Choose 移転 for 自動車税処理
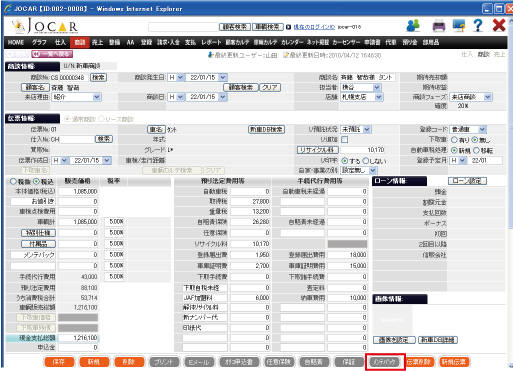The width and height of the screenshot is (513, 371). pyautogui.click(x=476, y=151)
